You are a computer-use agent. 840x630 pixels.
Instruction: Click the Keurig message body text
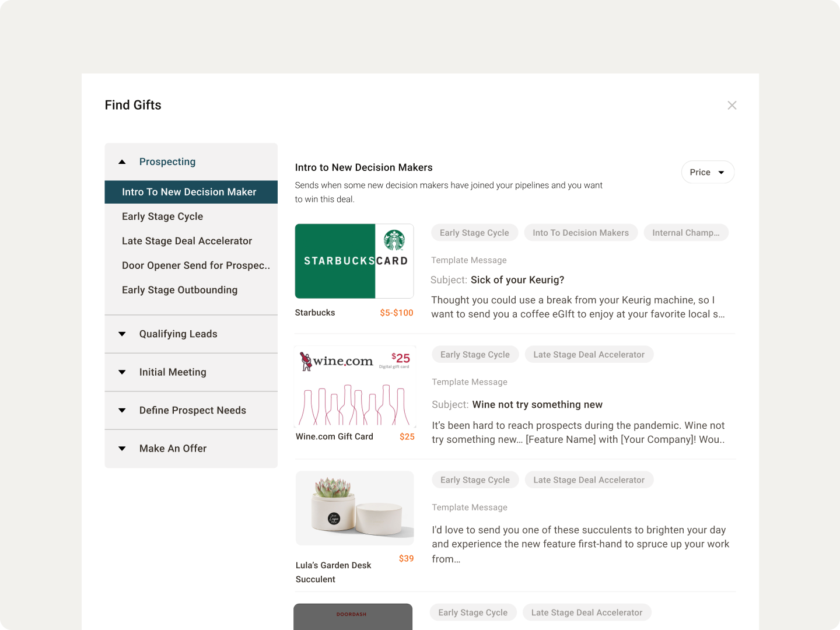pyautogui.click(x=578, y=307)
